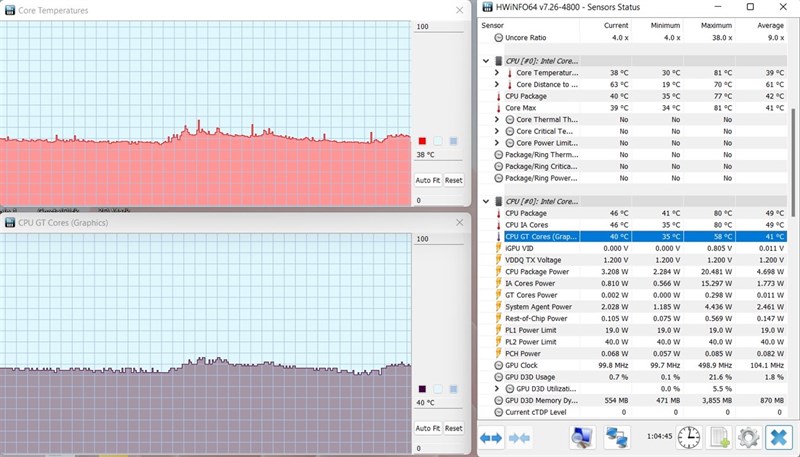This screenshot has height=457, width=800.
Task: Click Reset in CPU GT Cores window
Action: pyautogui.click(x=454, y=428)
